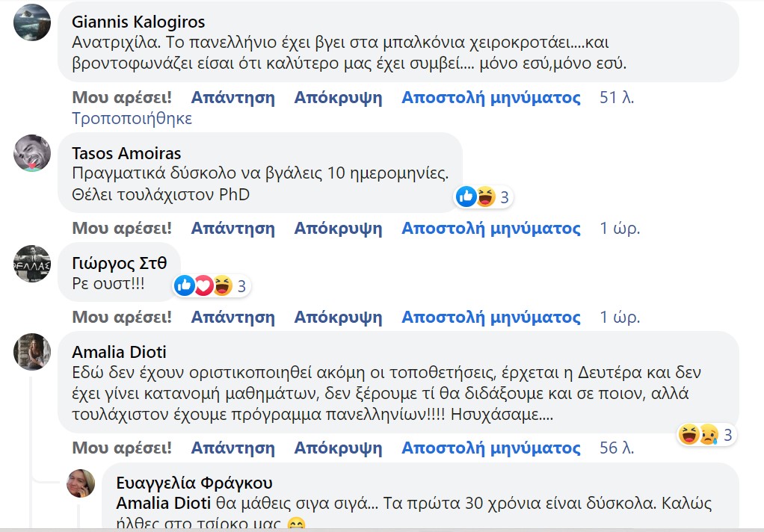Click the 51 λ. timestamp on Giannis Kalogiros comment

pos(617,96)
